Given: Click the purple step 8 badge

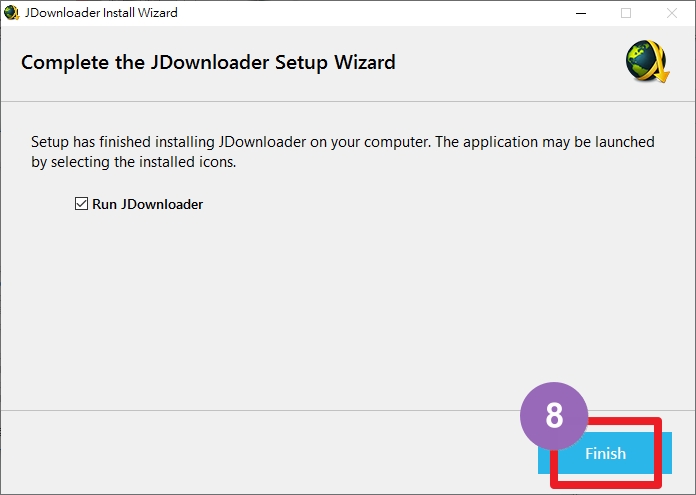Looking at the screenshot, I should point(554,416).
